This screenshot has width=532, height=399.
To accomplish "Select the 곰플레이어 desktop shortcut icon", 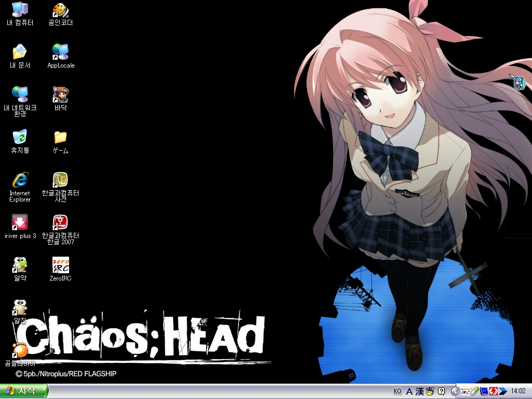I will point(20,354).
